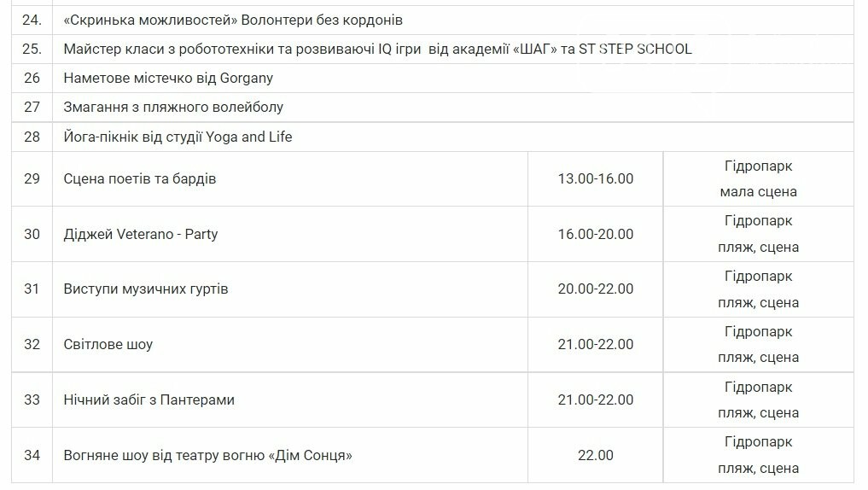The height and width of the screenshot is (490, 868).
Task: Click the Сцена поетів та бардів cell
Action: (x=140, y=178)
